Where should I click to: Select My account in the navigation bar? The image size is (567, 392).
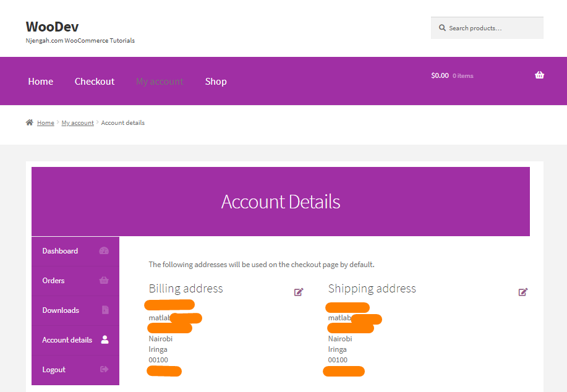click(160, 82)
